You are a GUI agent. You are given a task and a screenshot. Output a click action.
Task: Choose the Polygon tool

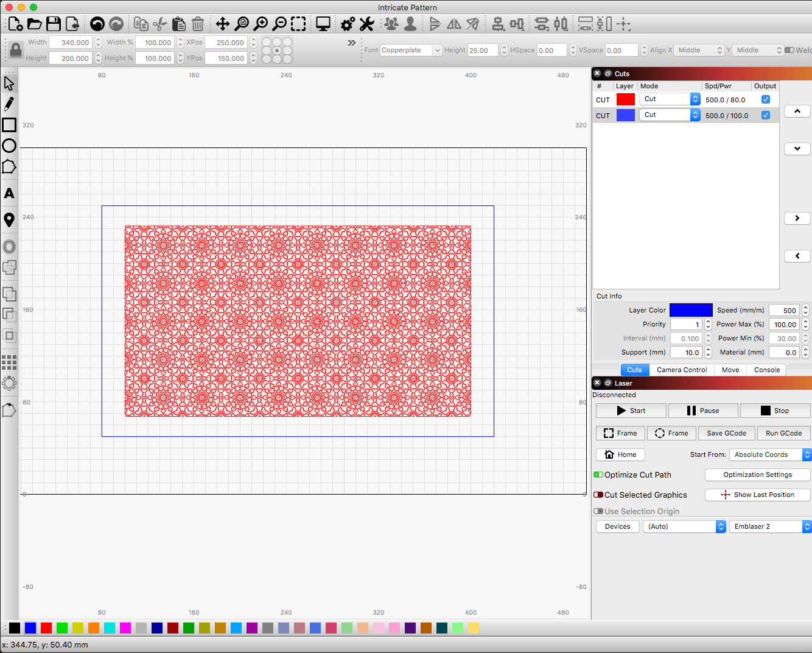pos(9,166)
